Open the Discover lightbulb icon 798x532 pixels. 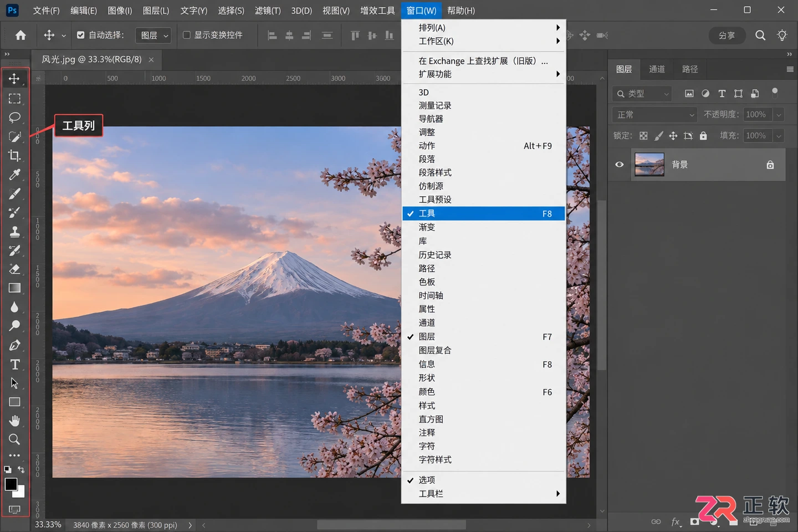pyautogui.click(x=782, y=35)
